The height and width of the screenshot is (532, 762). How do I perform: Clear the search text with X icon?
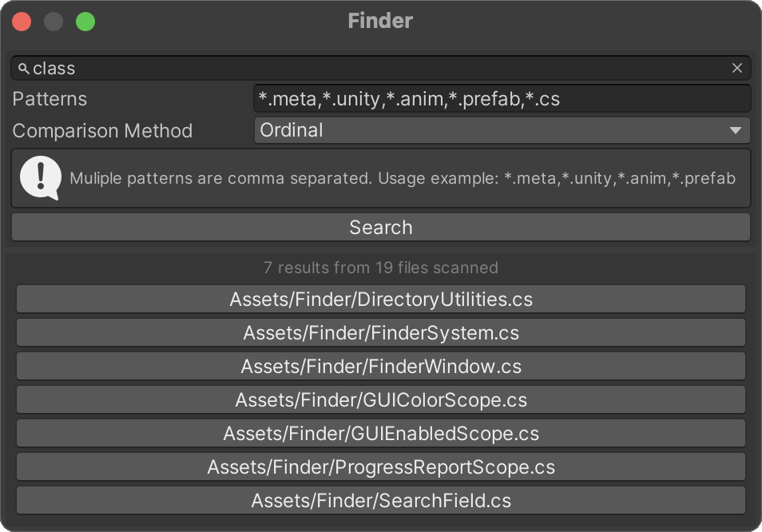coord(736,68)
